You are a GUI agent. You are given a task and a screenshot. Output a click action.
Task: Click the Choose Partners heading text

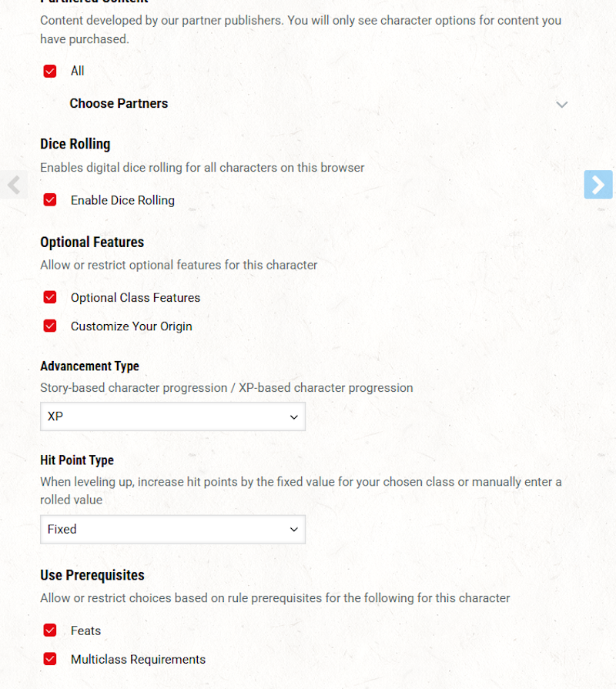pos(119,103)
